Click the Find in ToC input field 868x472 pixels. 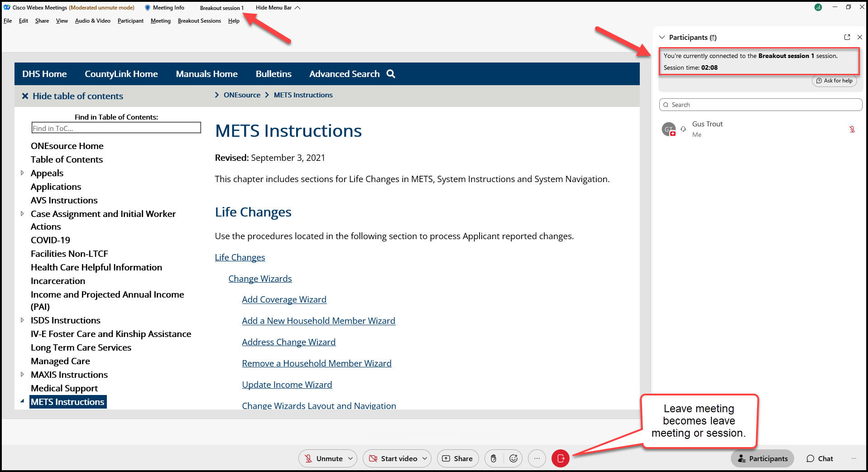pos(116,128)
